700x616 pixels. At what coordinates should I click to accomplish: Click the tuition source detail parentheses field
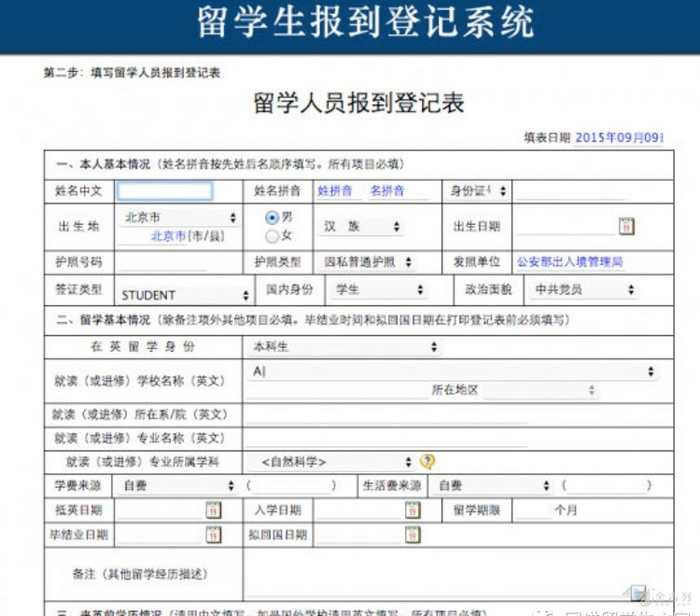[290, 485]
